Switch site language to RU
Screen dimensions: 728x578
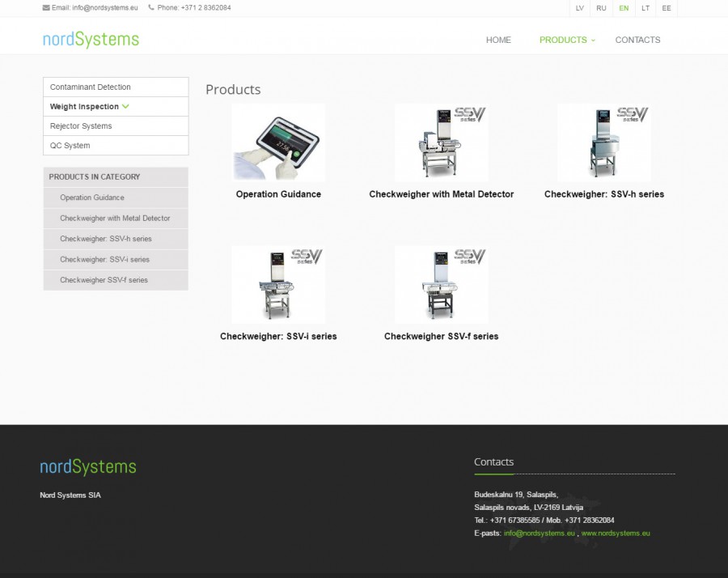coord(601,8)
